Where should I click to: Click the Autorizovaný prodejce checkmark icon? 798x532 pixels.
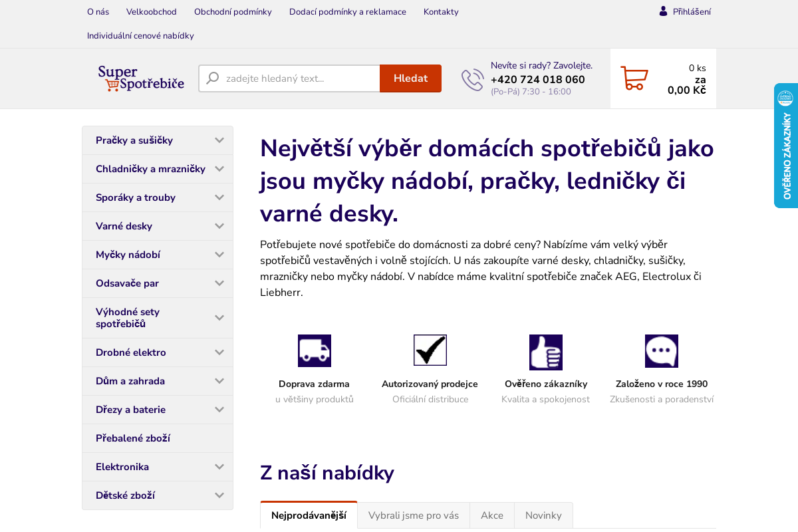430,350
